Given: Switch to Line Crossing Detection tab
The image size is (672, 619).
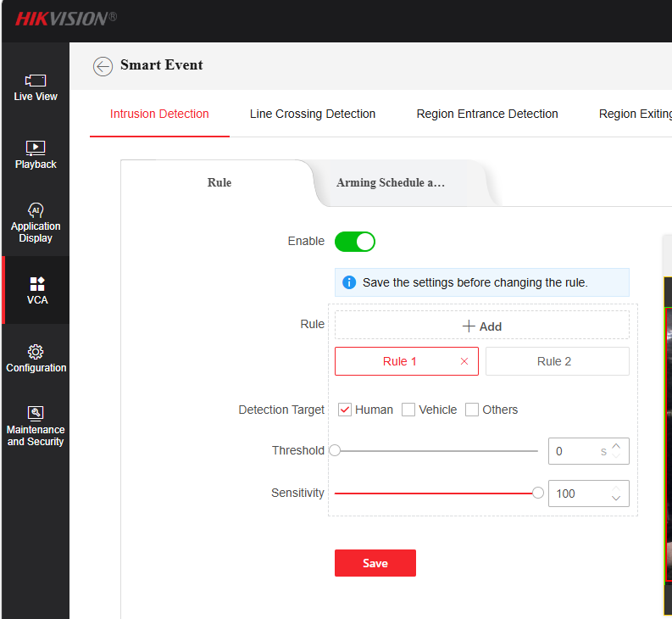Looking at the screenshot, I should [x=313, y=114].
